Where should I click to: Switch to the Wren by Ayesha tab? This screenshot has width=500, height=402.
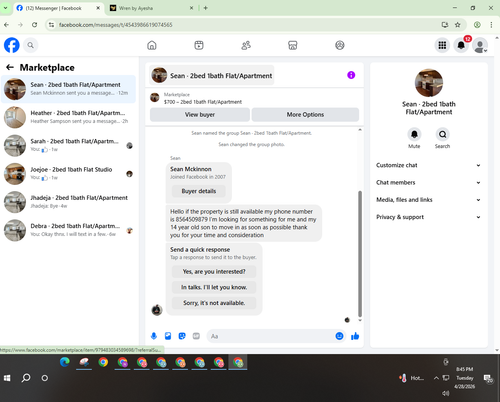tap(152, 8)
